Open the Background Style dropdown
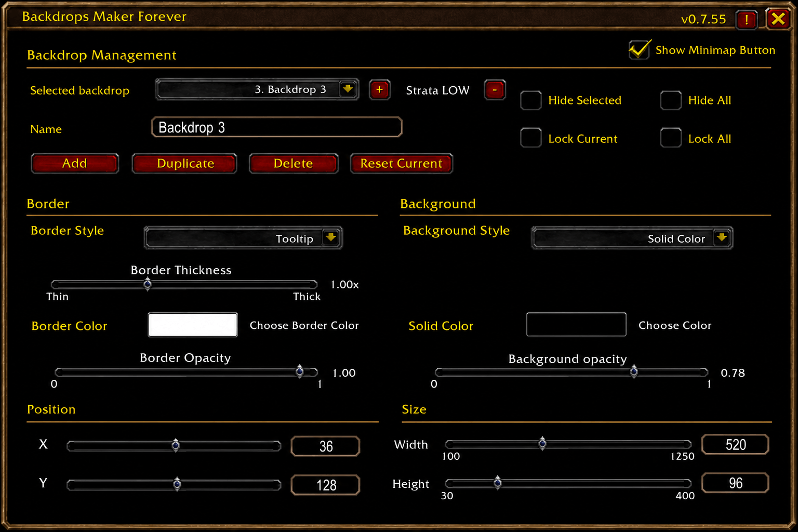Image resolution: width=798 pixels, height=532 pixels. (x=632, y=238)
